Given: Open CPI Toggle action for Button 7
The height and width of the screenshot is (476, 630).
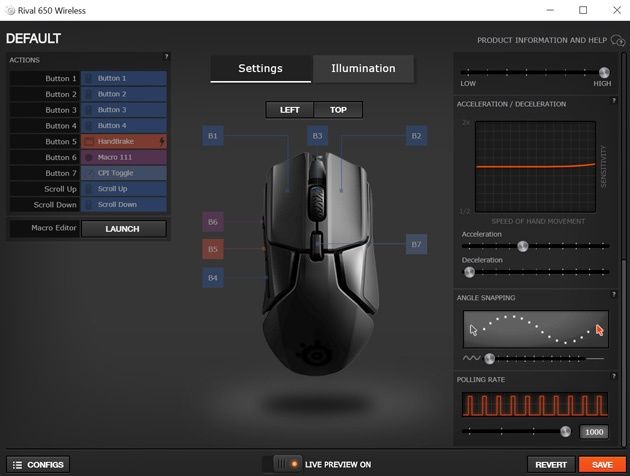Looking at the screenshot, I should [x=124, y=173].
